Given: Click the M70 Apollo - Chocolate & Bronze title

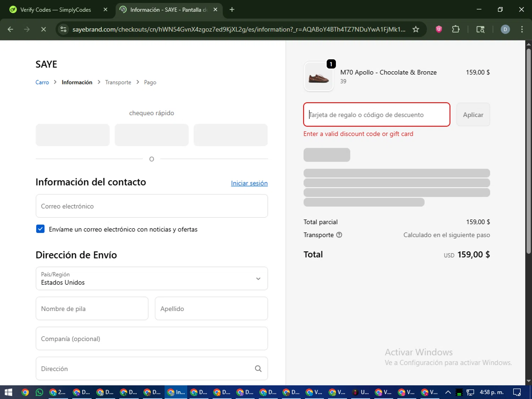Looking at the screenshot, I should [x=388, y=72].
